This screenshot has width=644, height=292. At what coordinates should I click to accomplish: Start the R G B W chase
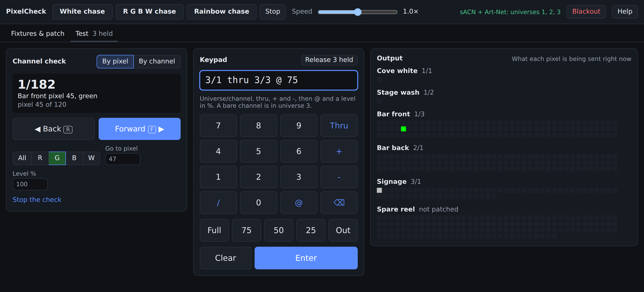click(x=149, y=12)
